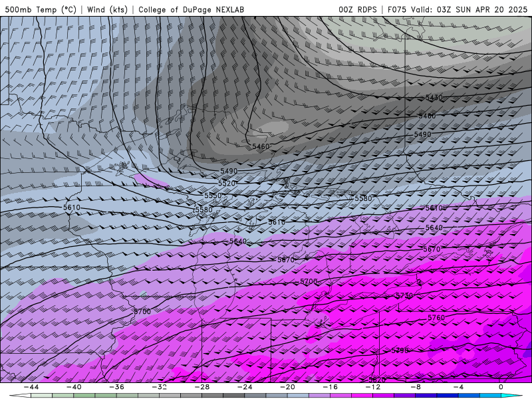Click the '00Z RDPS' model label

click(x=358, y=9)
